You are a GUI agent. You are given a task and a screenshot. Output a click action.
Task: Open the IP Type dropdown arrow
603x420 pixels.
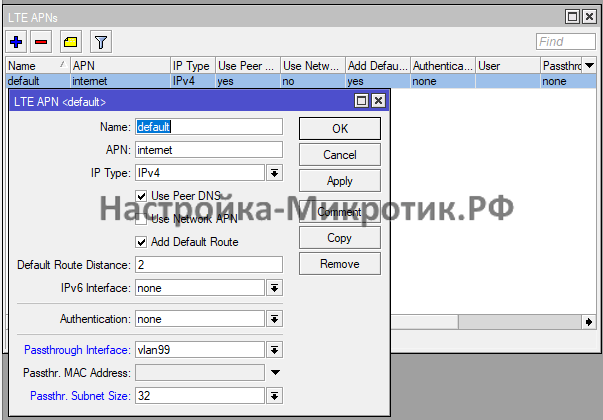tap(274, 173)
